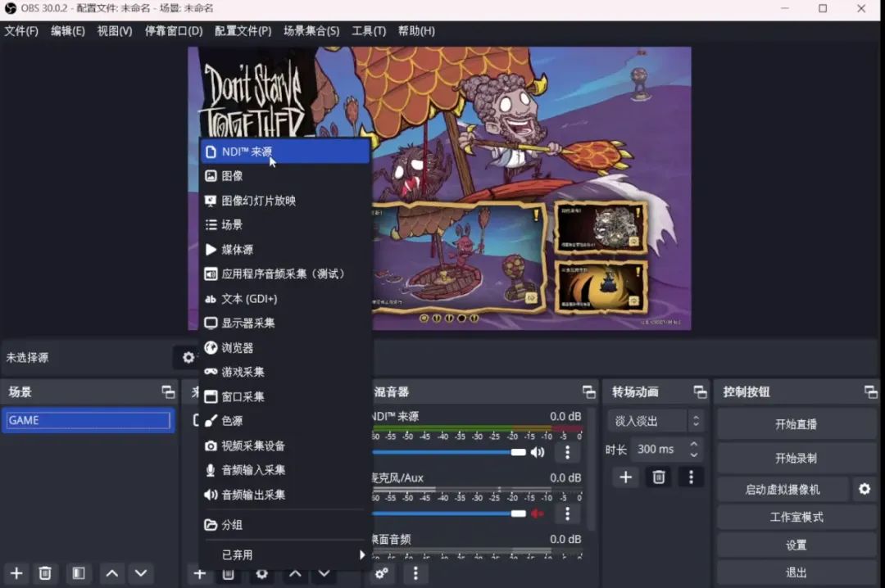This screenshot has width=885, height=588.
Task: Open the NDI来源 three-dot options menu
Action: tap(568, 451)
